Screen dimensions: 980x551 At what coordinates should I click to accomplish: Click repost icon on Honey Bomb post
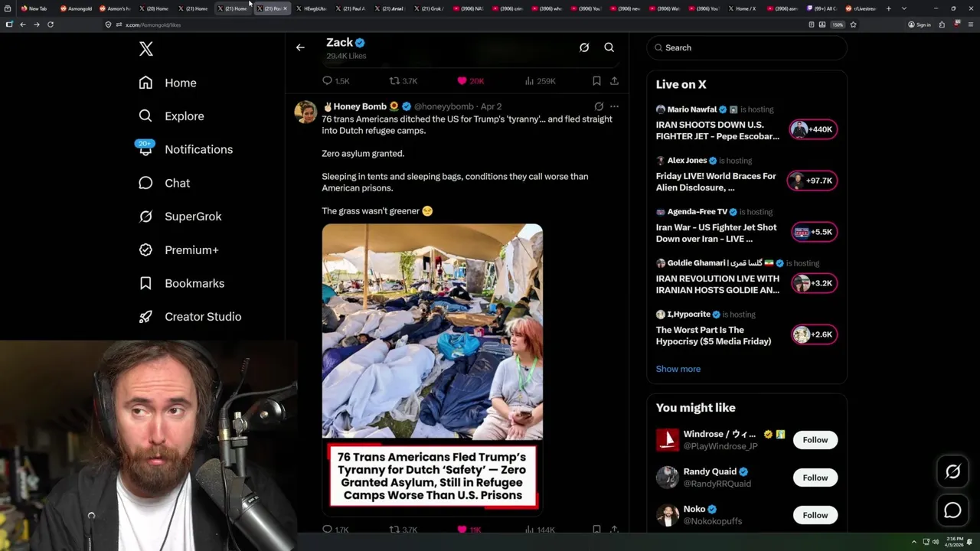394,529
